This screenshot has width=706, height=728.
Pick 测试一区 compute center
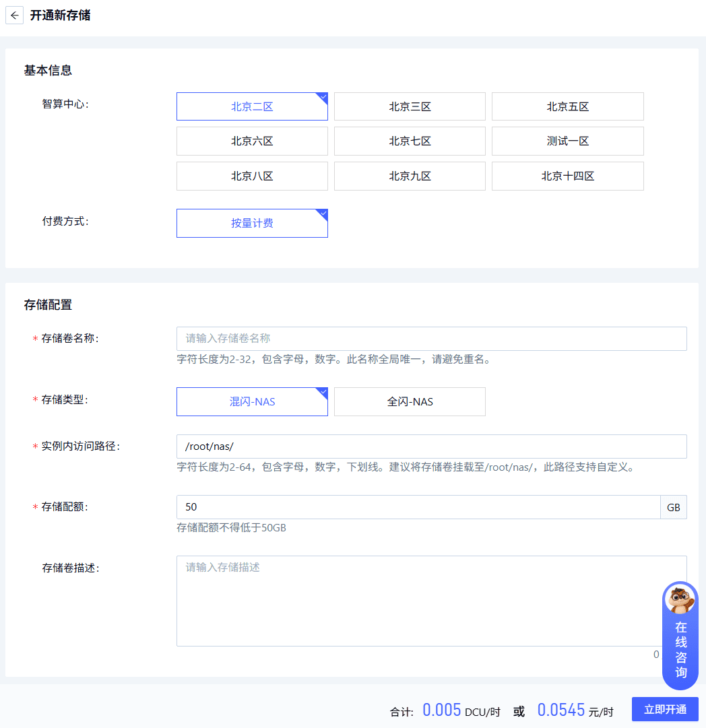point(568,141)
